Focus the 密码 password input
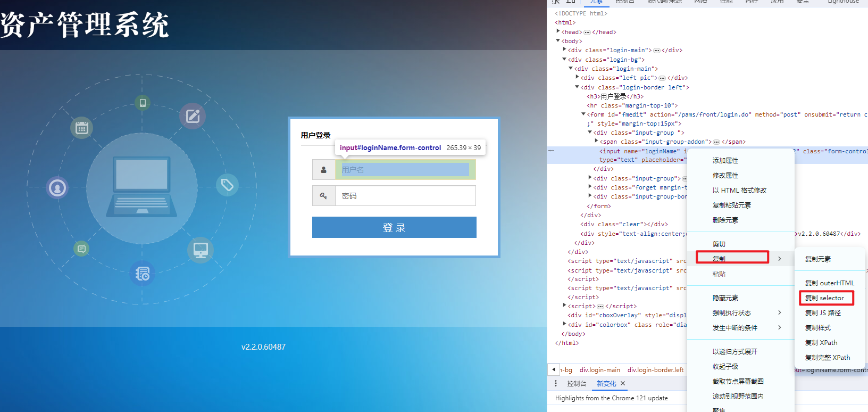The width and height of the screenshot is (868, 412). click(x=405, y=196)
